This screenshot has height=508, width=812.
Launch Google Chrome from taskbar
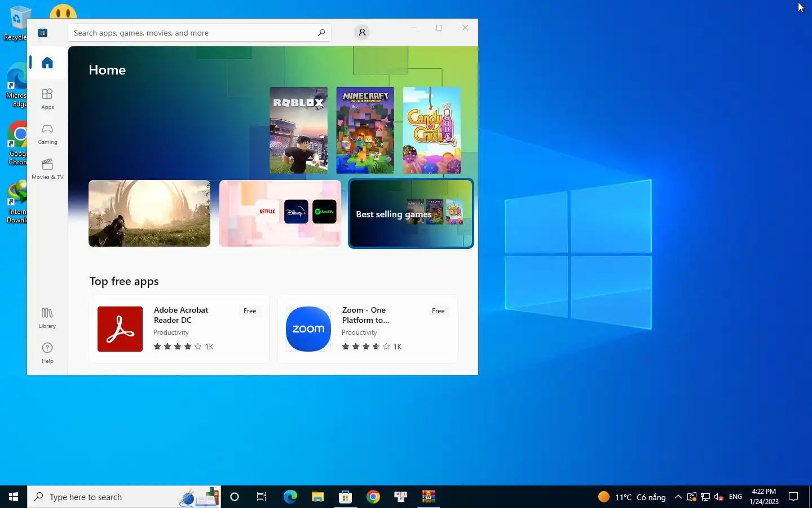coord(373,497)
